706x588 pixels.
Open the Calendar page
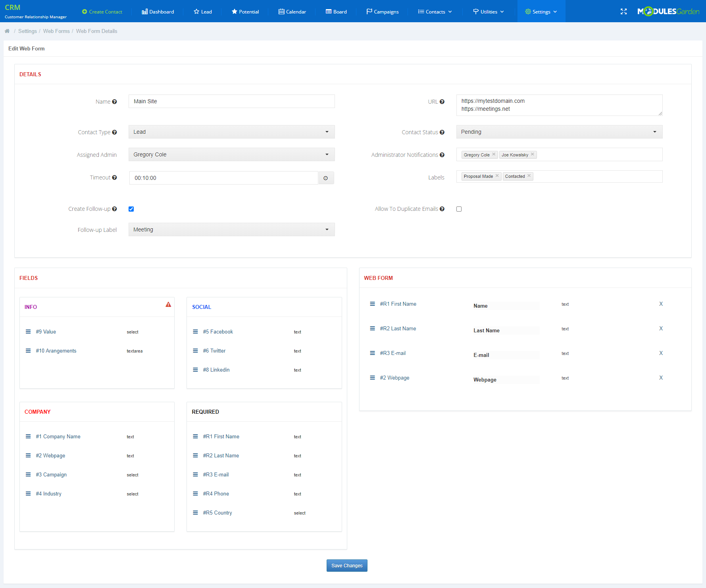point(292,12)
